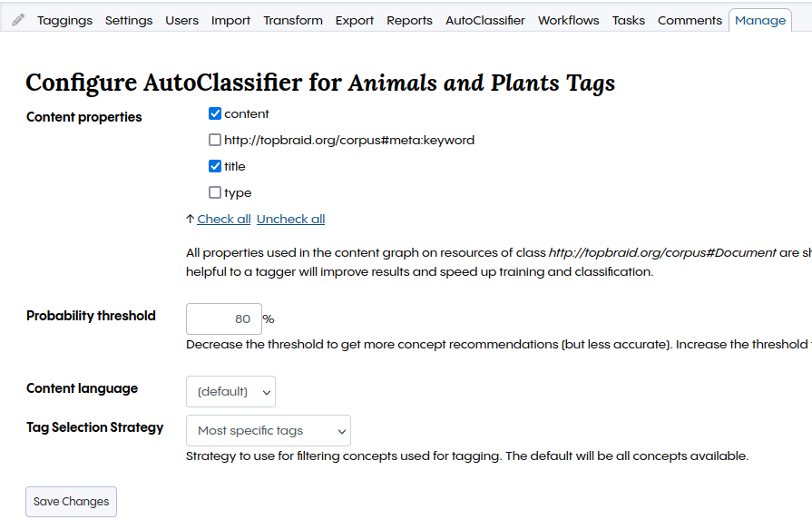Disable the content checkbox

point(215,113)
